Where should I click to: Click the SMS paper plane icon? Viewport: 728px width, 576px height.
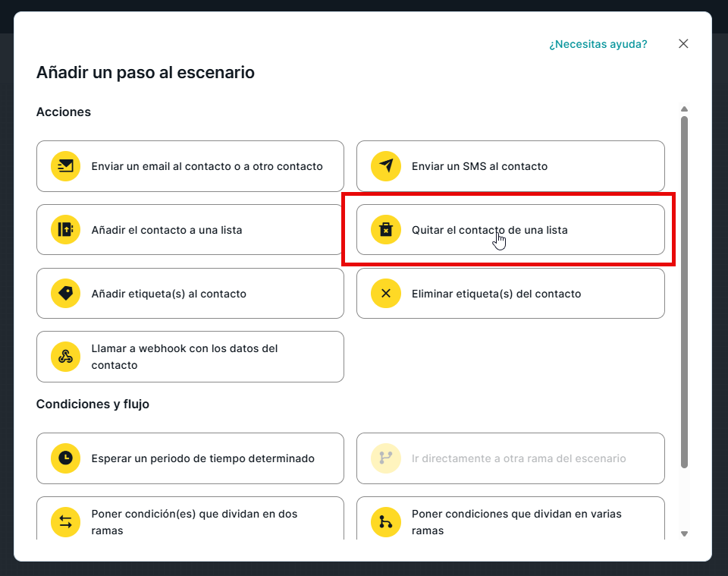(386, 166)
